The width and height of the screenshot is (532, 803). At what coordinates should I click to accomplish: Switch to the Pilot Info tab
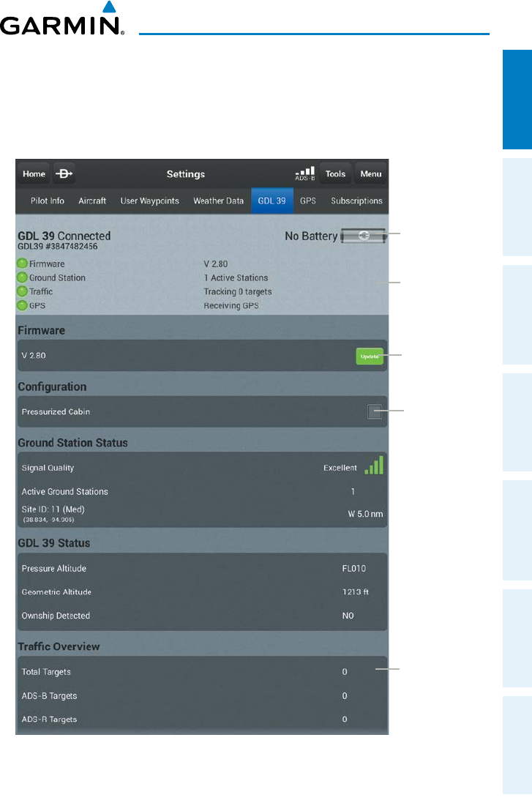point(47,201)
